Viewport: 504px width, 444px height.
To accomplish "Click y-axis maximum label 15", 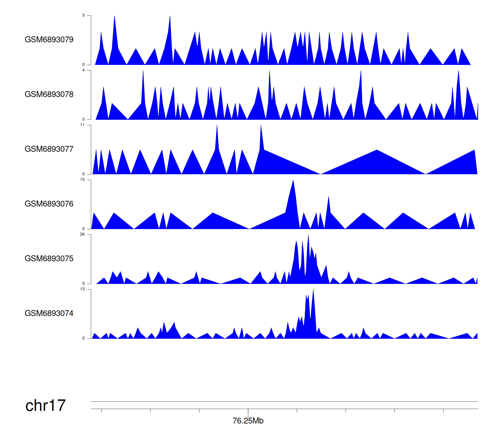I will click(x=82, y=180).
